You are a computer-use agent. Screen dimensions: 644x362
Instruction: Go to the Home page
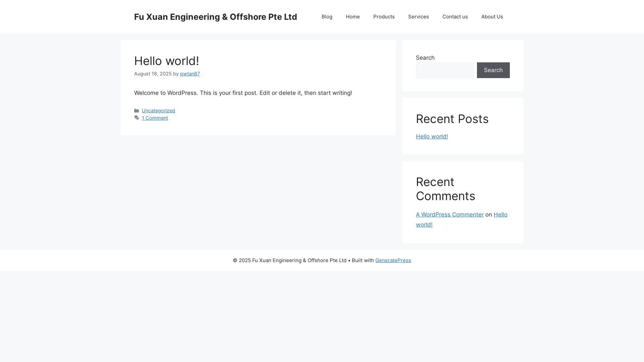coord(353,17)
